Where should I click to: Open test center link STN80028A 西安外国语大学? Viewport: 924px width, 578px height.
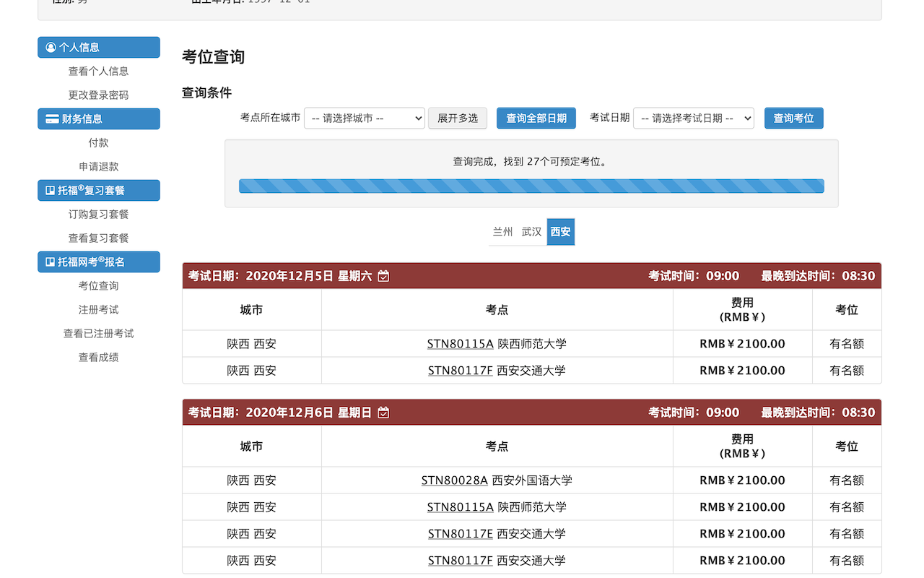click(x=454, y=480)
